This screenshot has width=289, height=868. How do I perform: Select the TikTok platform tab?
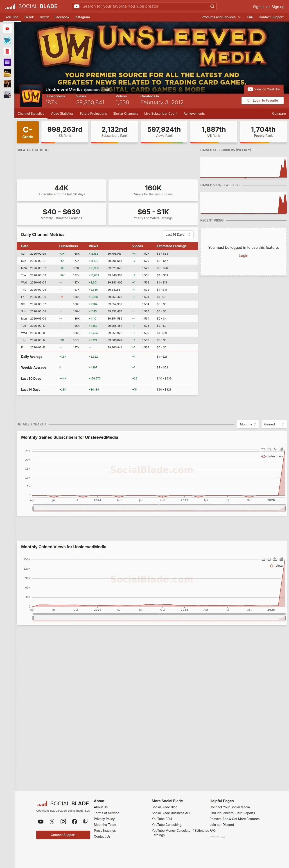pyautogui.click(x=29, y=17)
